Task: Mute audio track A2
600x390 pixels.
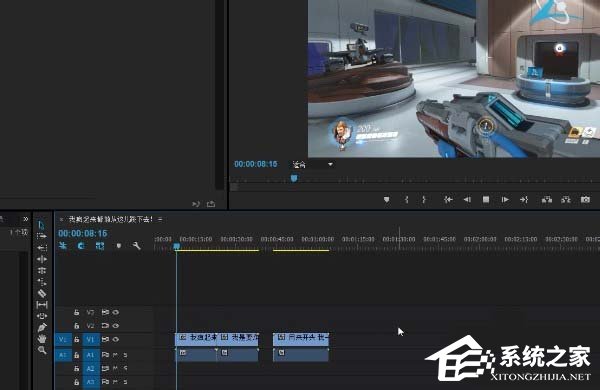Action: [x=116, y=368]
